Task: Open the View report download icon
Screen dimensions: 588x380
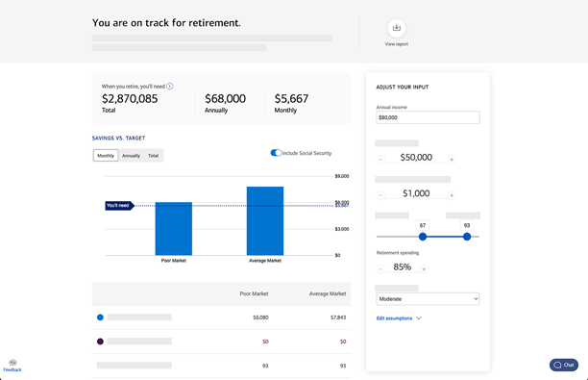Action: click(x=397, y=28)
